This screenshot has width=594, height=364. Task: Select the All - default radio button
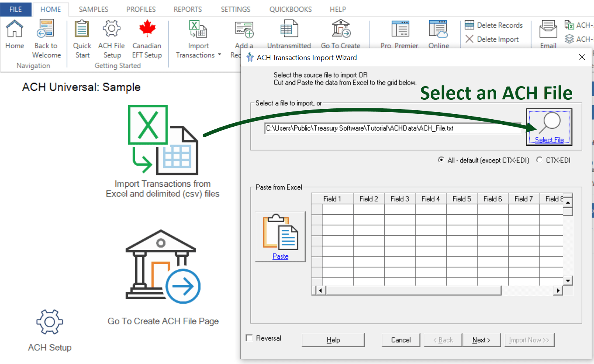[x=441, y=160]
